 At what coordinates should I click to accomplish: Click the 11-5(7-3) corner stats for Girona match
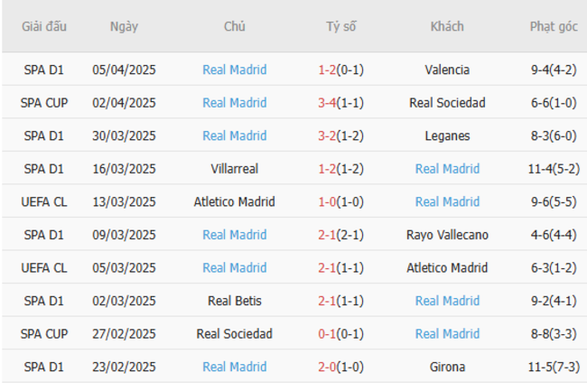pyautogui.click(x=554, y=367)
